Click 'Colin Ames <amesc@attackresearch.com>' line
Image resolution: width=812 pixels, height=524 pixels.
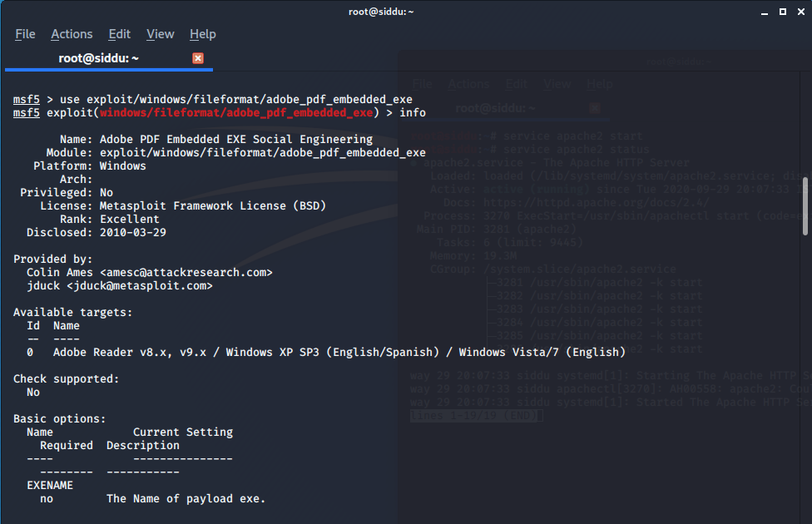click(x=150, y=272)
